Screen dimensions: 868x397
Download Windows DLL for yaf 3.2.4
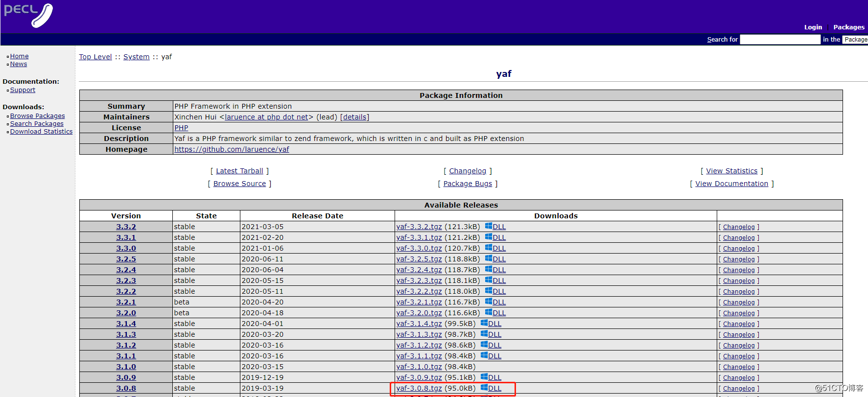click(x=495, y=270)
